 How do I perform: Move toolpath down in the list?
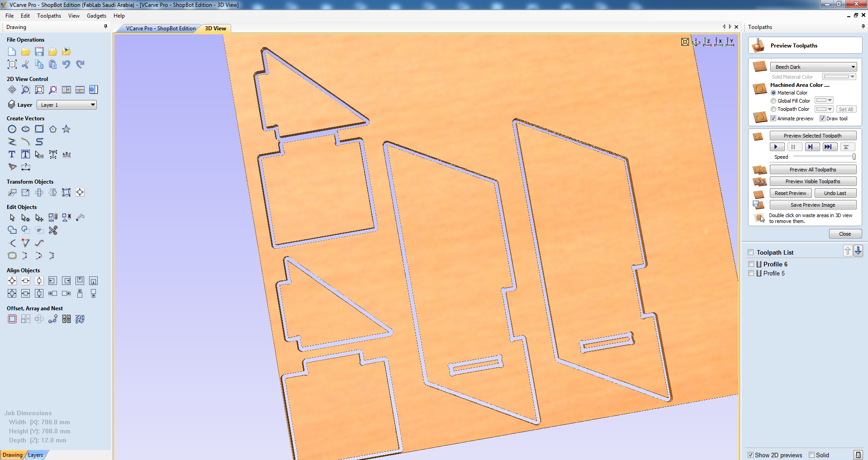tap(858, 251)
